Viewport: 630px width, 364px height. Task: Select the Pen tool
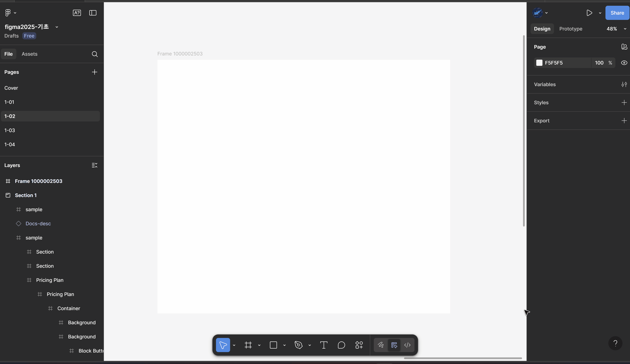pos(298,345)
